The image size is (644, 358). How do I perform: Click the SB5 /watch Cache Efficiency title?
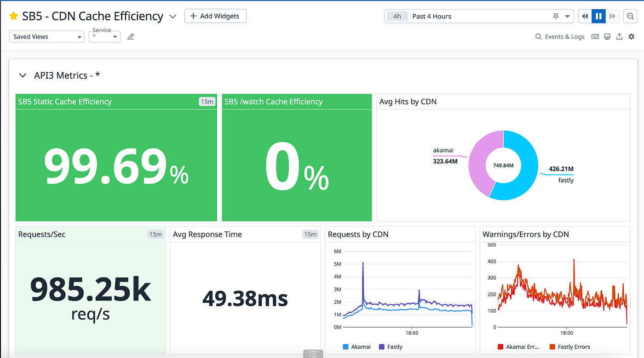click(x=274, y=102)
